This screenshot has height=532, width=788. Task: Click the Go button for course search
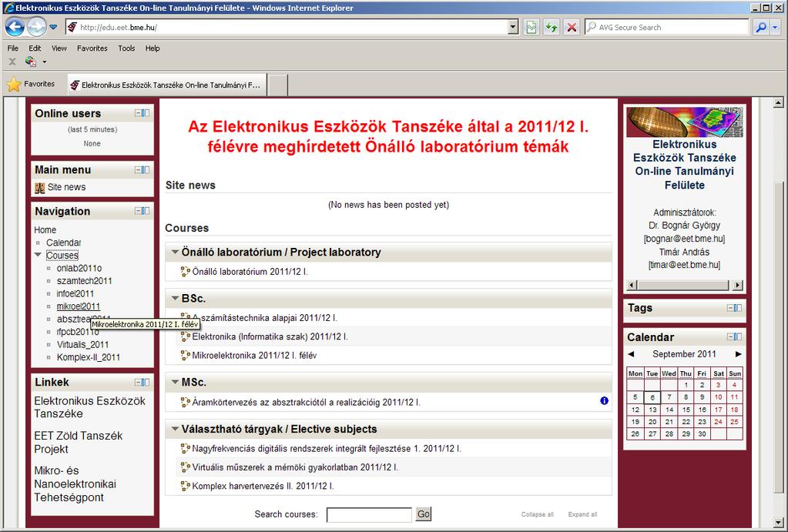pos(423,514)
